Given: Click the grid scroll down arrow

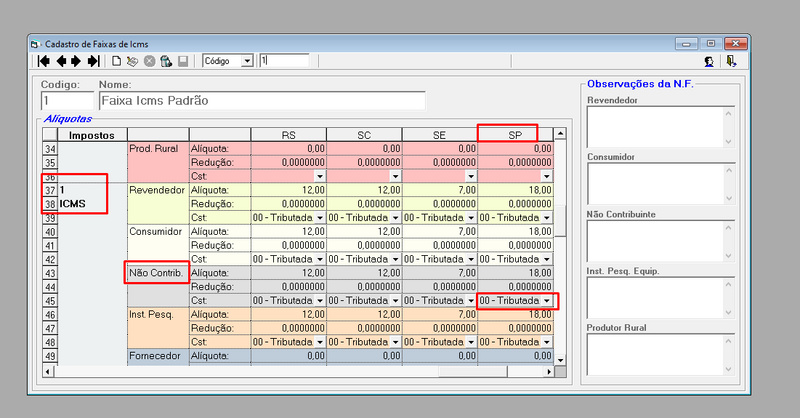Looking at the screenshot, I should point(560,360).
